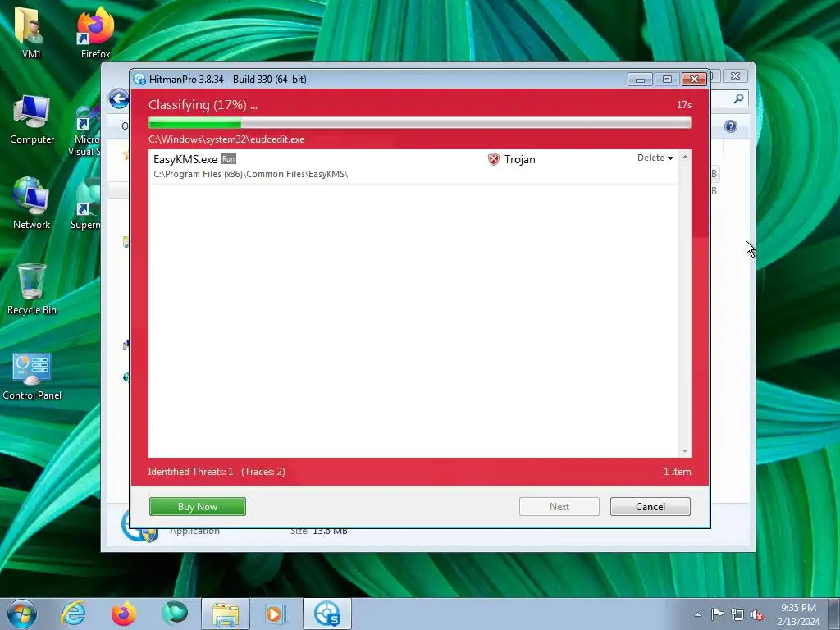Select the Firefox desktop shortcut

(95, 33)
